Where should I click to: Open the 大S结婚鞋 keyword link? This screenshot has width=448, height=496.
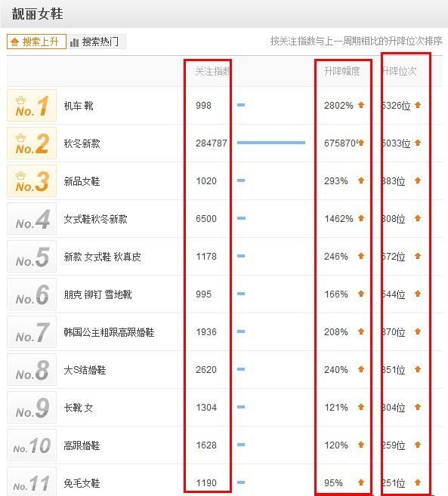click(85, 370)
